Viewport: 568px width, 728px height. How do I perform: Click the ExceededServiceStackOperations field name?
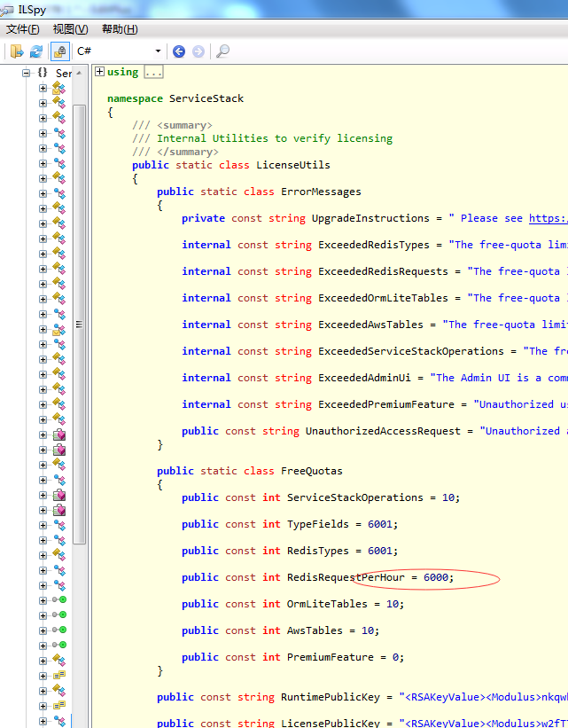(x=410, y=351)
